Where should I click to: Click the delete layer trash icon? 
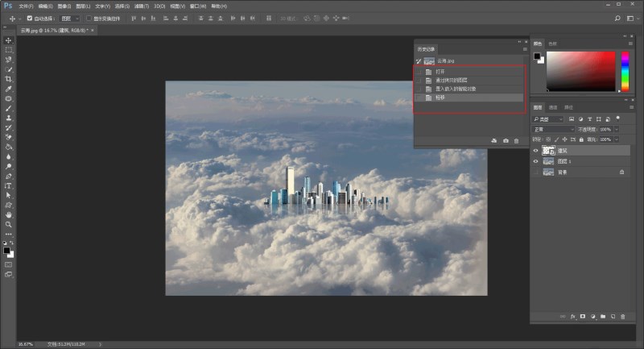click(x=622, y=316)
